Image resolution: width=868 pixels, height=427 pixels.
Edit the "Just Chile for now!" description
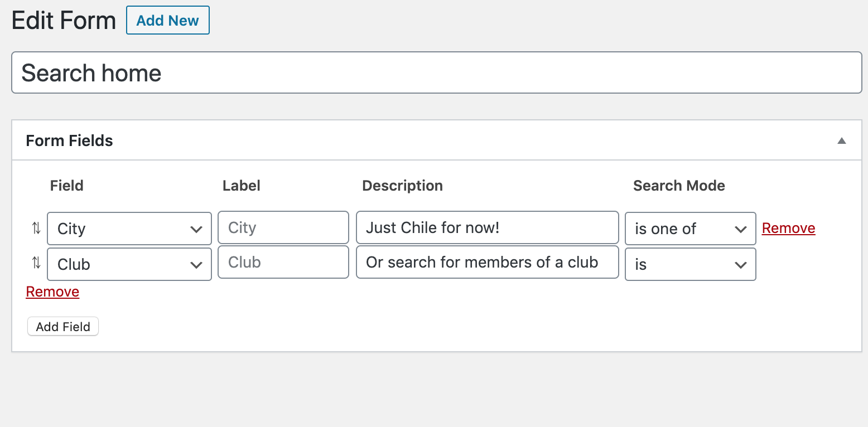click(x=488, y=227)
